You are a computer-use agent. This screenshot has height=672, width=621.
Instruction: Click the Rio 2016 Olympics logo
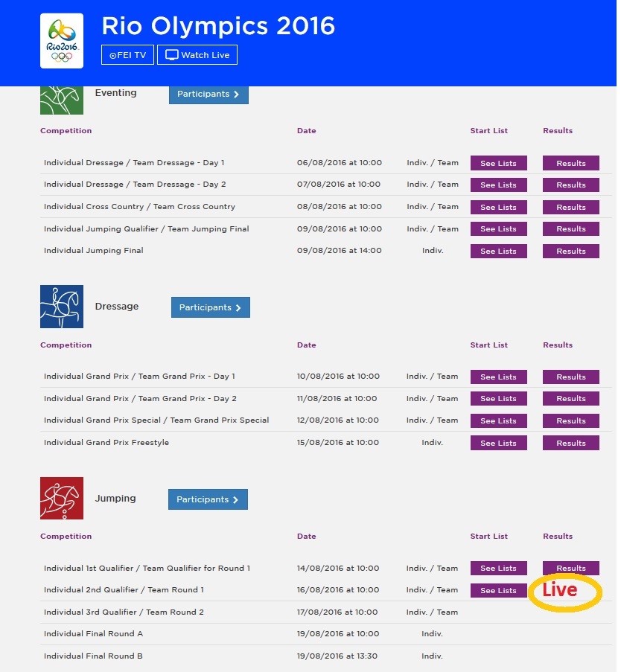(x=61, y=41)
